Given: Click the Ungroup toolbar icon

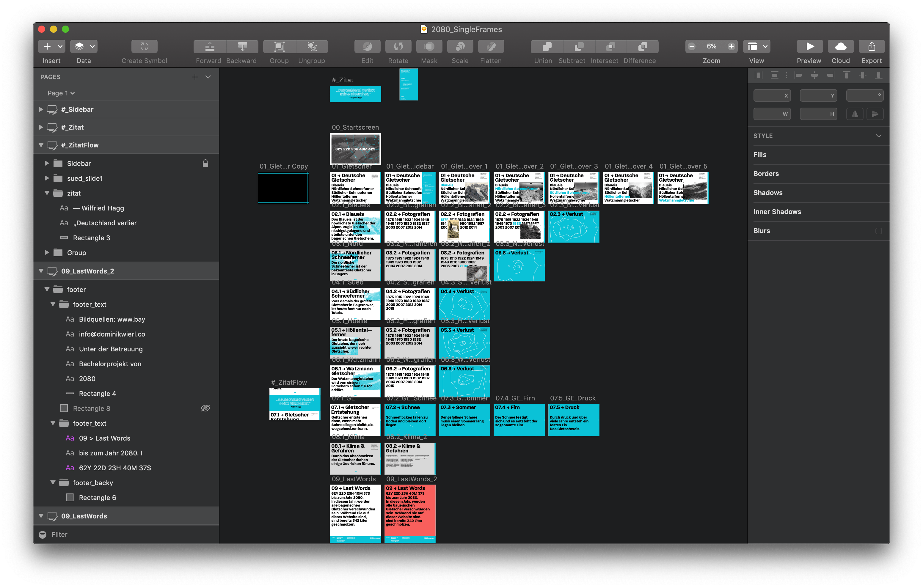Looking at the screenshot, I should point(312,46).
